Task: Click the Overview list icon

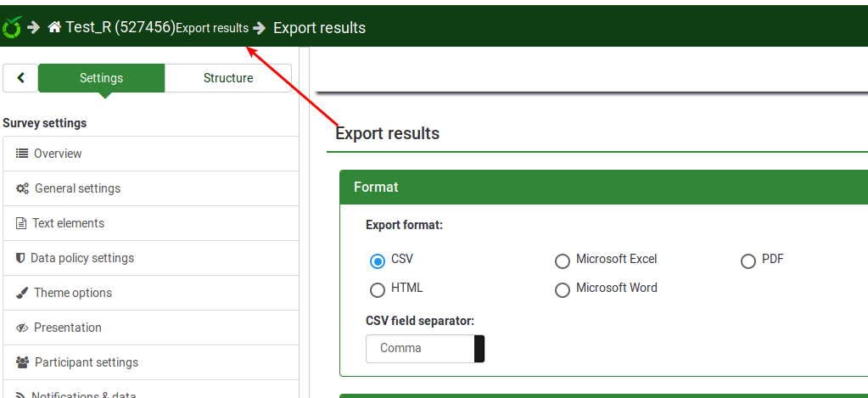Action: point(23,154)
